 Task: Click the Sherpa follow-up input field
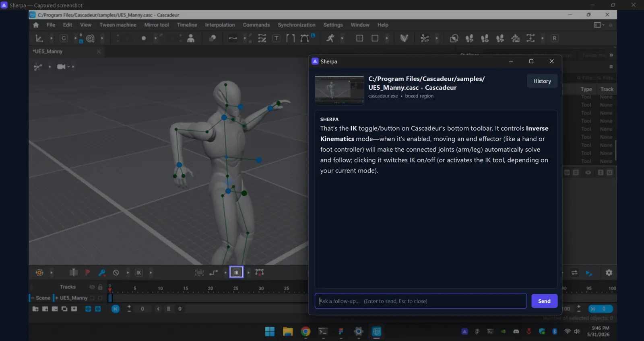click(421, 301)
